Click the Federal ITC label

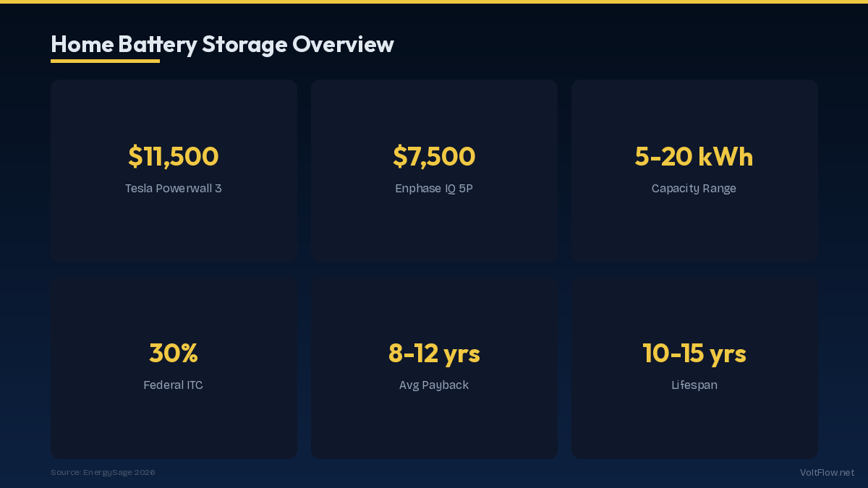click(x=174, y=385)
